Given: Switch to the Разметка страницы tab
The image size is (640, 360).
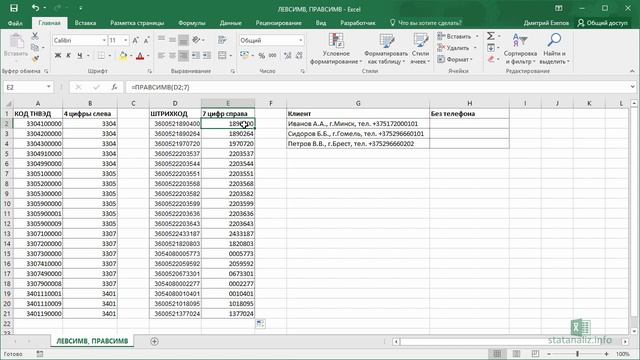Looking at the screenshot, I should [137, 23].
